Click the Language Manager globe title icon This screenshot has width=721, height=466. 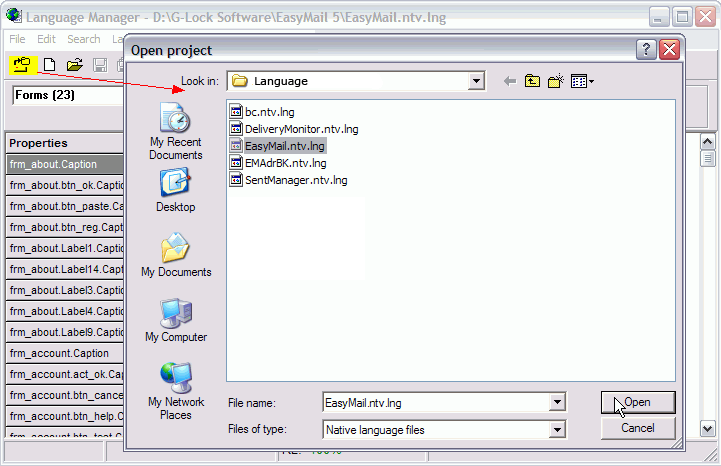(14, 16)
